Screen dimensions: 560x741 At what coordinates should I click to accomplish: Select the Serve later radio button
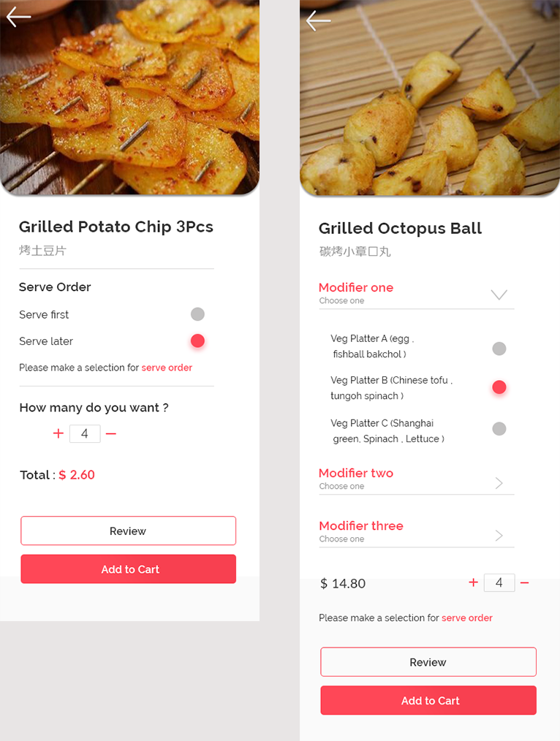[x=197, y=341]
